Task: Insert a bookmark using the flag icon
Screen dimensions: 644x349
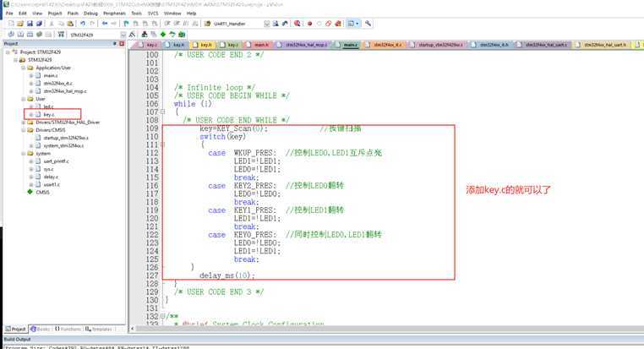Action: click(126, 24)
